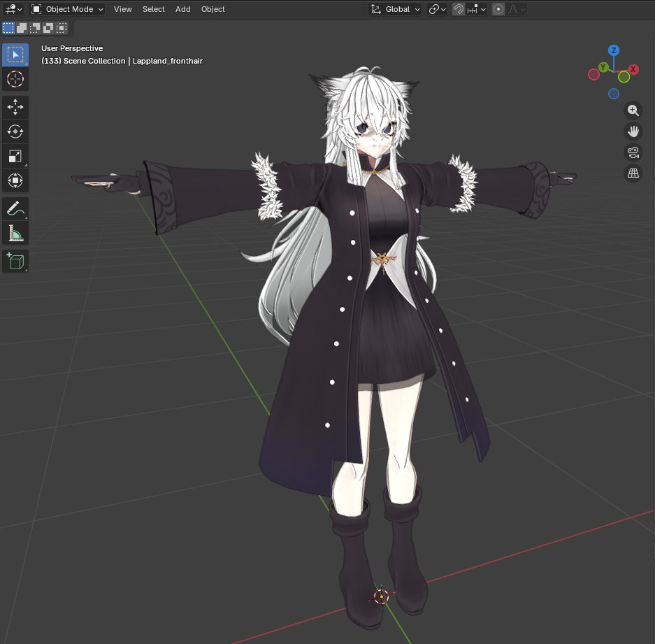Toggle snapping magnet button

tap(459, 9)
